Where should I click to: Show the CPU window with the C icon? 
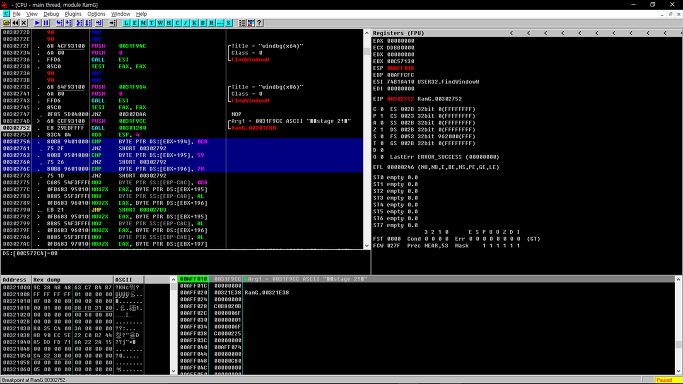pos(177,23)
